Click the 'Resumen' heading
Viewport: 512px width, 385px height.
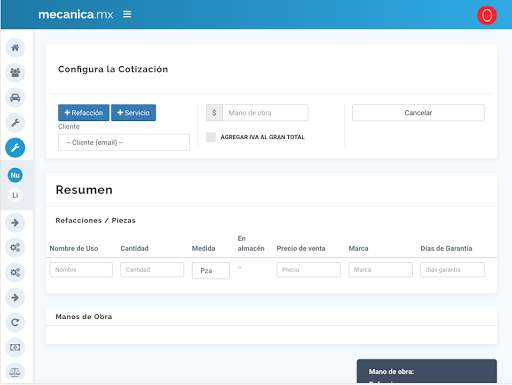(84, 190)
